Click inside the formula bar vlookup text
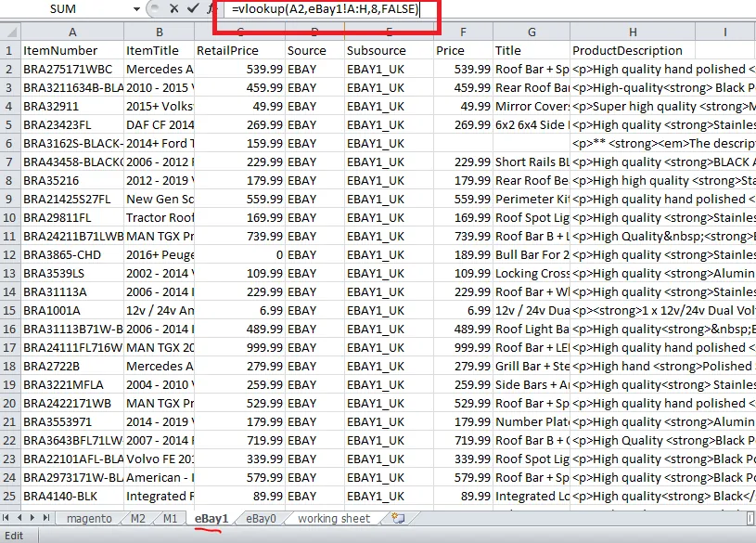Viewport: 756px width, 543px height. tap(325, 9)
